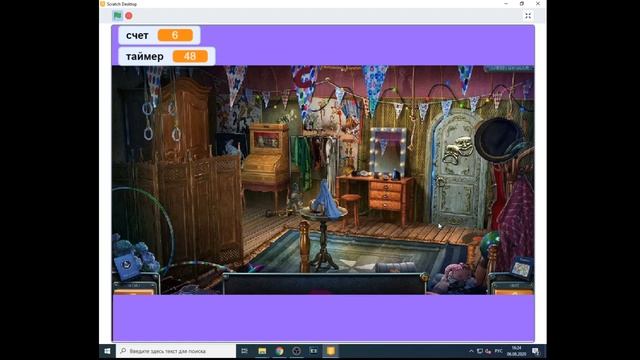The width and height of the screenshot is (640, 360).
Task: Open the Windows Start menu
Action: tap(107, 351)
